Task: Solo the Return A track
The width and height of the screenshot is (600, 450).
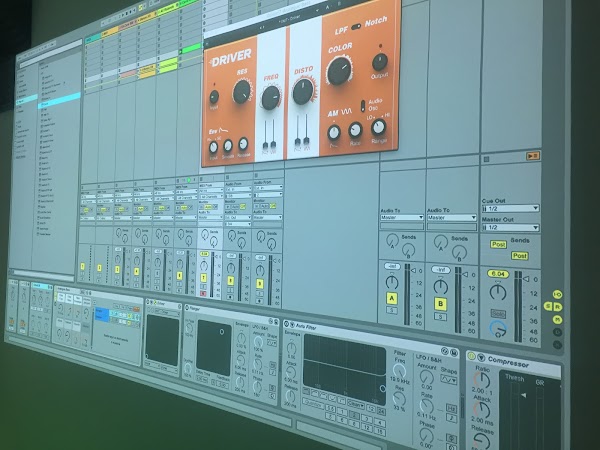Action: coord(391,310)
